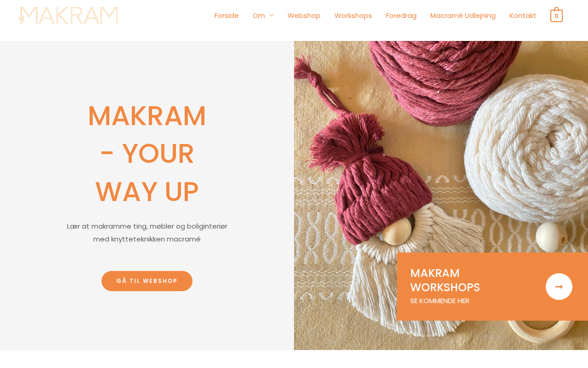The image size is (588, 368).
Task: Click the MAKRAM WORKSHOPS banner title
Action: tap(445, 280)
